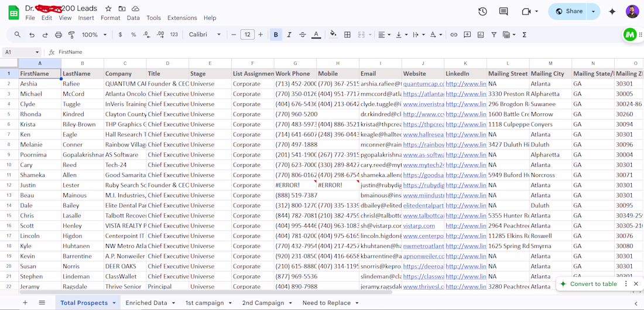Click the Insert link icon

point(454,35)
